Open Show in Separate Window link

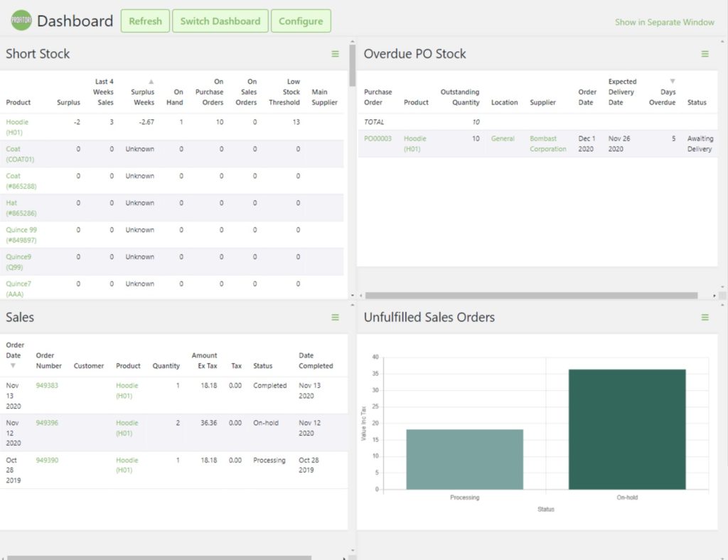point(665,22)
